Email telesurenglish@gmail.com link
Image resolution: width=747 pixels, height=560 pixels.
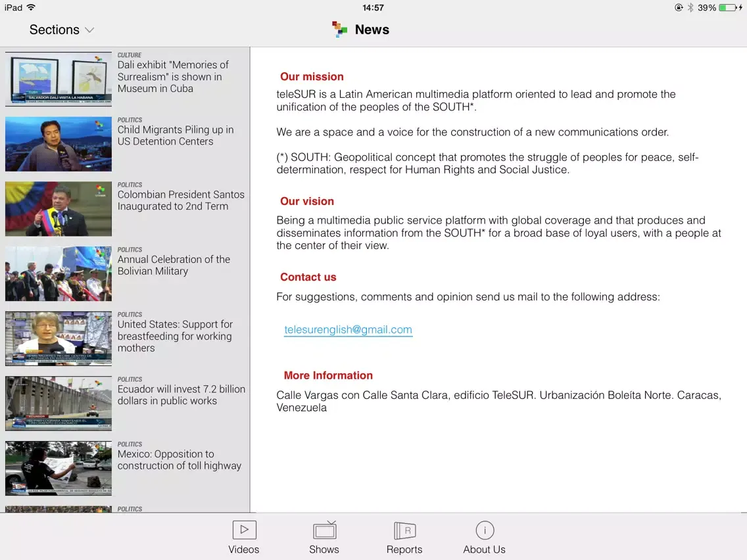[x=348, y=329]
